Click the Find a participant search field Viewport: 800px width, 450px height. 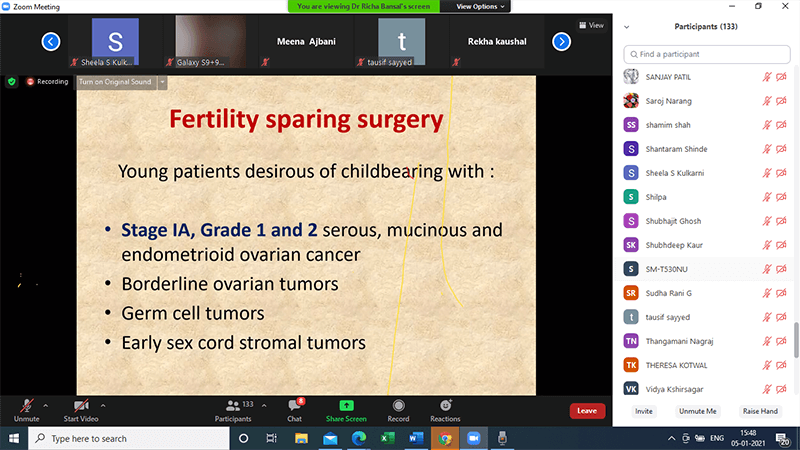pyautogui.click(x=706, y=53)
